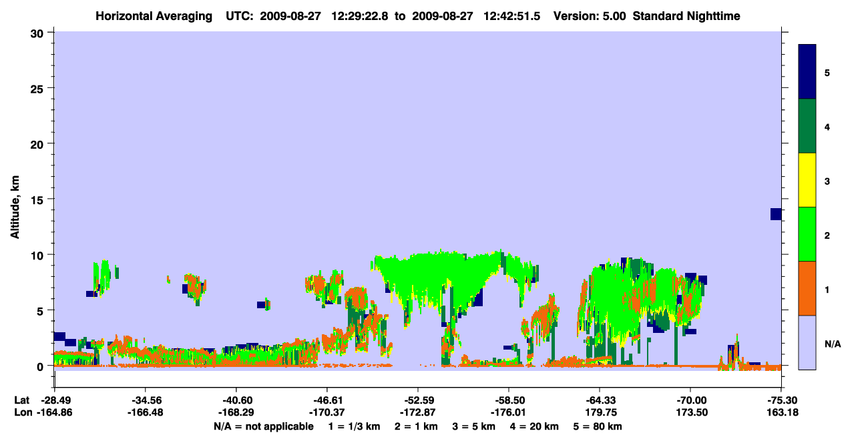Click legend text '1 = 1/3 km'
Viewport: 868px width, 445px height.
353,426
